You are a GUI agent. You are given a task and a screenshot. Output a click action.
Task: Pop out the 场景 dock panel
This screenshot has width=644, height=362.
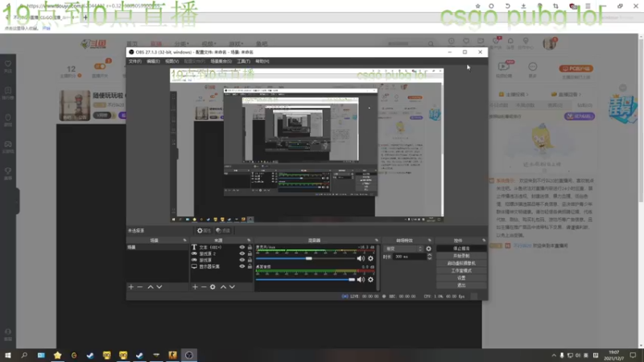184,241
